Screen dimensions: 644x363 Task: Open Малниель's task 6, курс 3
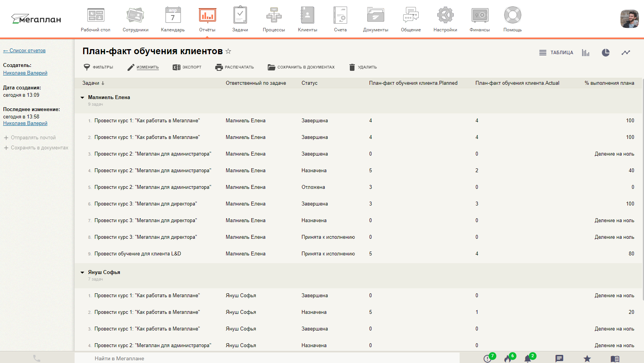point(146,204)
